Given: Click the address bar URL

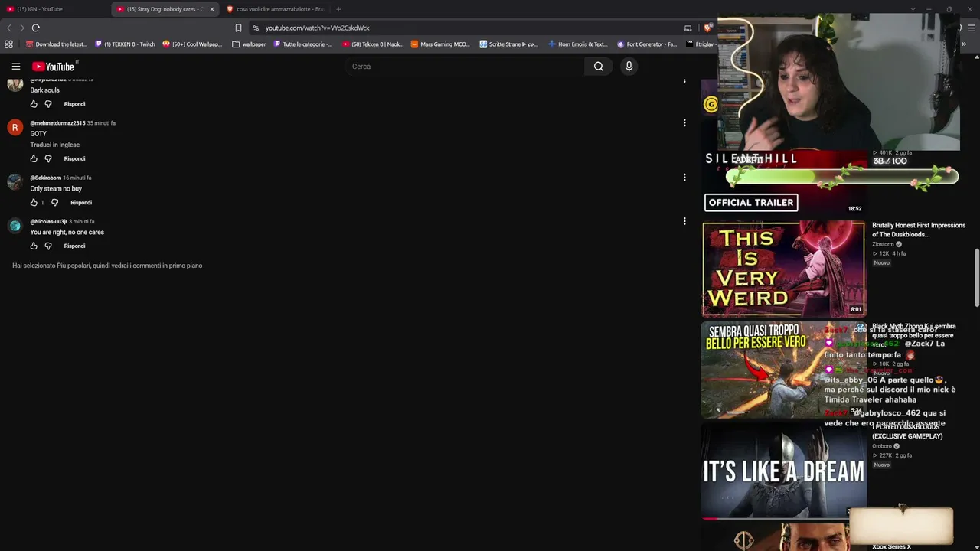Looking at the screenshot, I should [317, 28].
